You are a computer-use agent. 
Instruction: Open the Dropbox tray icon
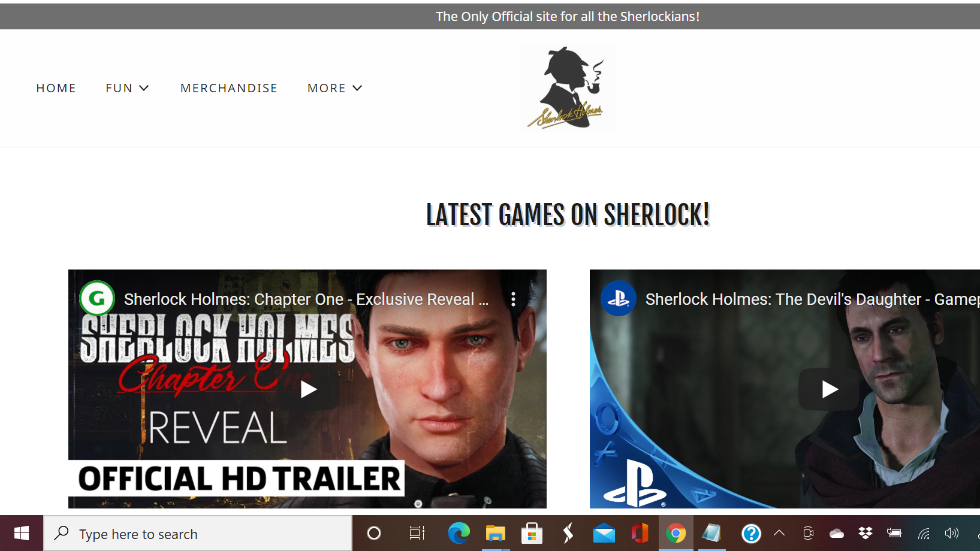pos(866,533)
